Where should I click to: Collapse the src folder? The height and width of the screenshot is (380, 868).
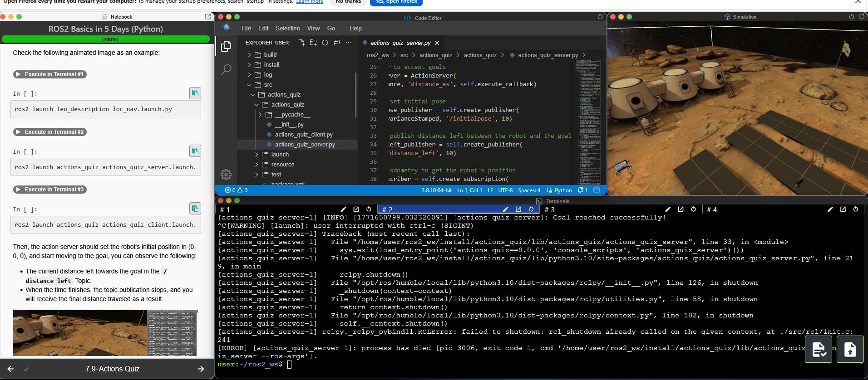(268, 85)
